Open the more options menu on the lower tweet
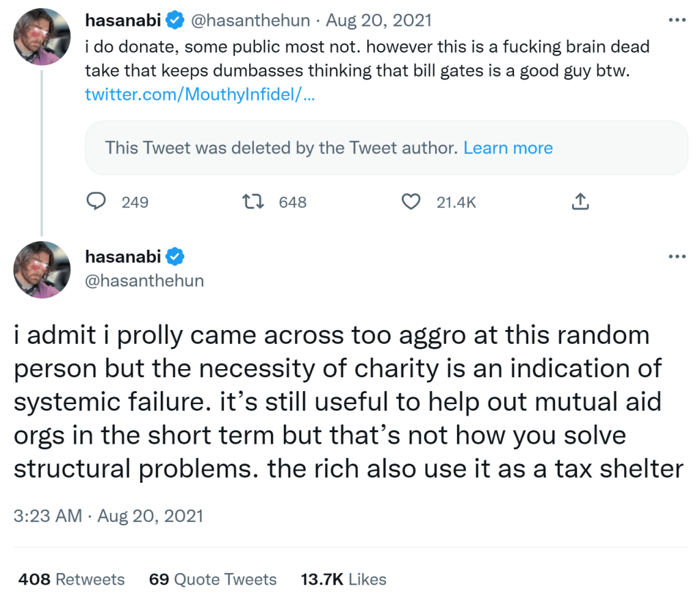The height and width of the screenshot is (606, 700). [676, 256]
